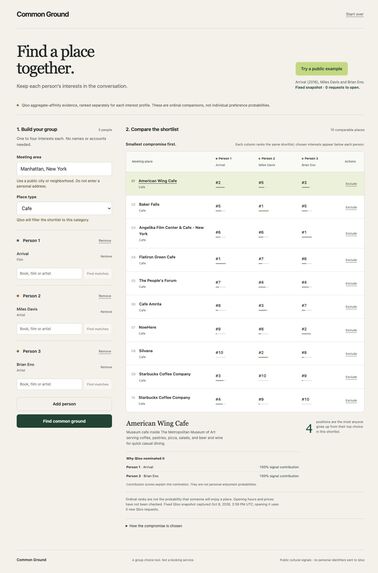Click Silvana's #10 rank under Person 1

click(219, 353)
